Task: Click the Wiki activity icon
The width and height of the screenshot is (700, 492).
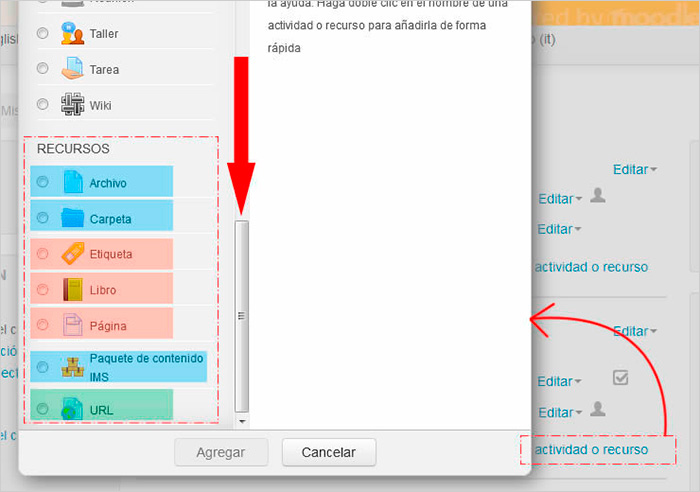Action: (73, 104)
